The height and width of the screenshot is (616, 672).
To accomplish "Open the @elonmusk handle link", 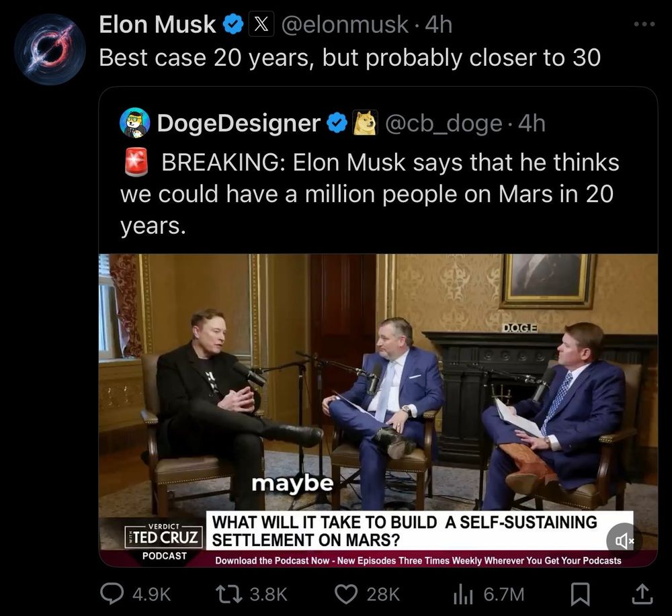I will tap(345, 24).
